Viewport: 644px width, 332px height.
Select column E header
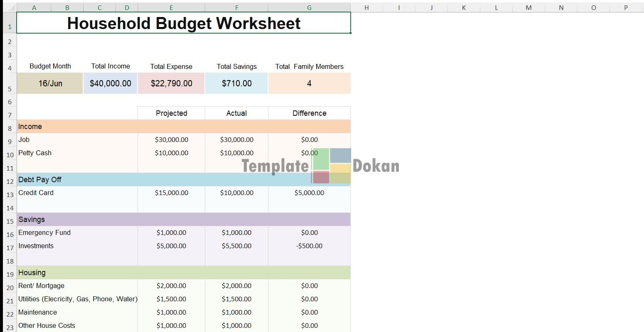tap(171, 7)
